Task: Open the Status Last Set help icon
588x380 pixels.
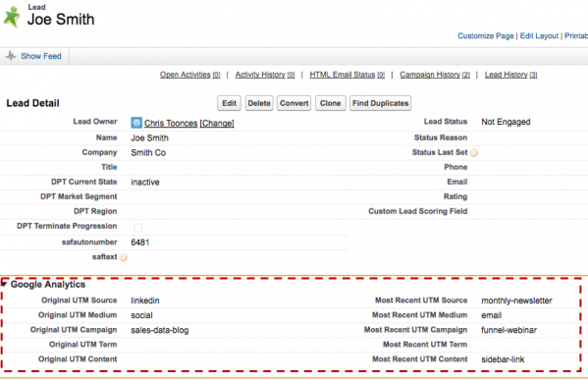Action: pyautogui.click(x=473, y=153)
